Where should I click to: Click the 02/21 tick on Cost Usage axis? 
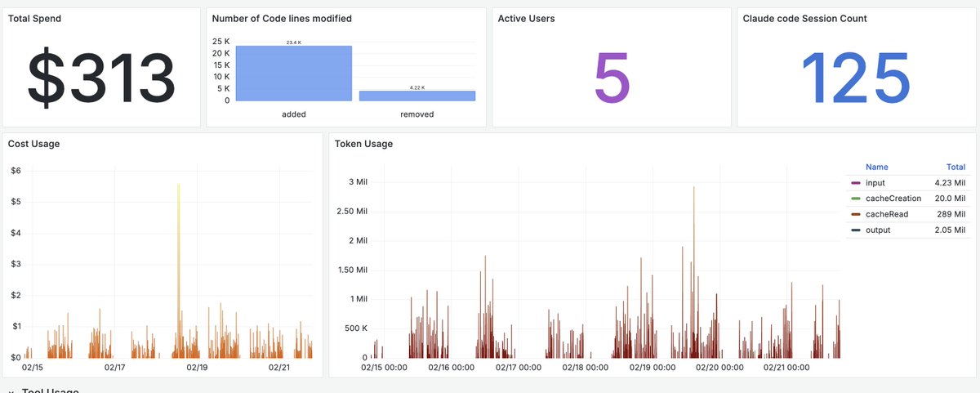click(x=279, y=368)
